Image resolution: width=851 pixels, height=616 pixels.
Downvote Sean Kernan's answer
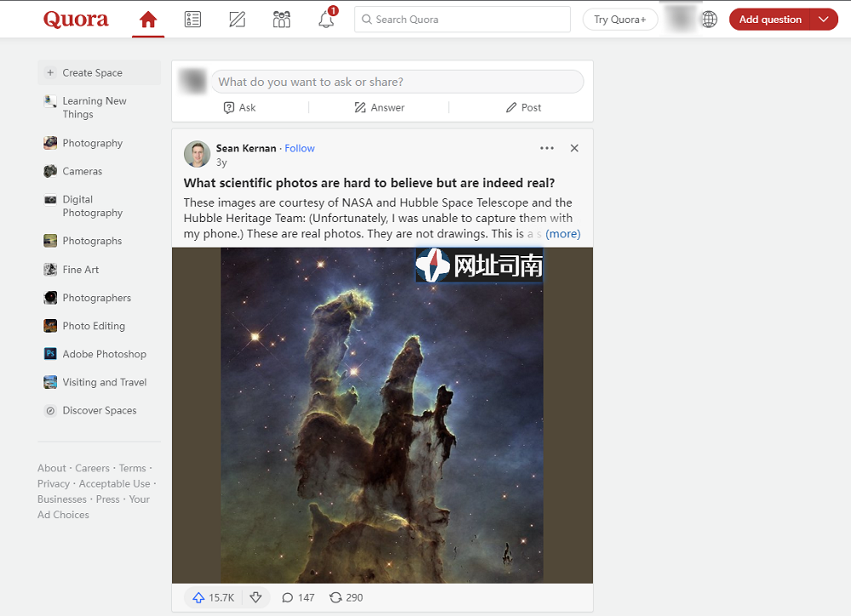click(255, 597)
